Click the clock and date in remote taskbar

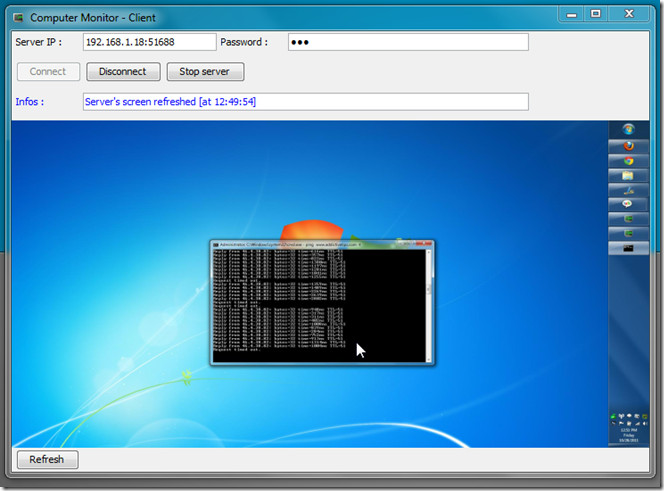pyautogui.click(x=628, y=436)
